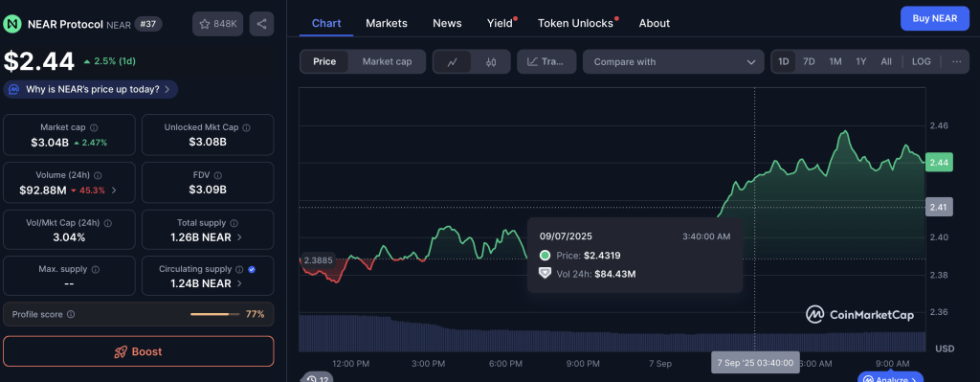Click the 77% profile score value
980x382 pixels.
point(255,314)
